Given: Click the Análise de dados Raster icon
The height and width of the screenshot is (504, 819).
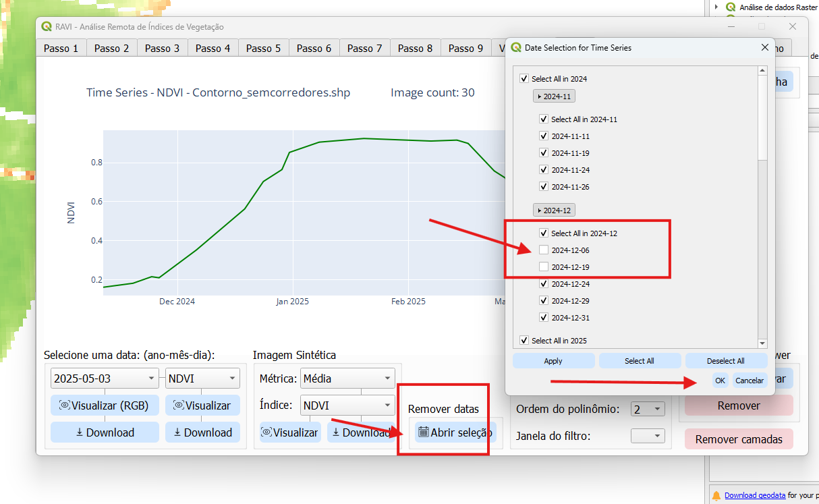Looking at the screenshot, I should pyautogui.click(x=730, y=7).
